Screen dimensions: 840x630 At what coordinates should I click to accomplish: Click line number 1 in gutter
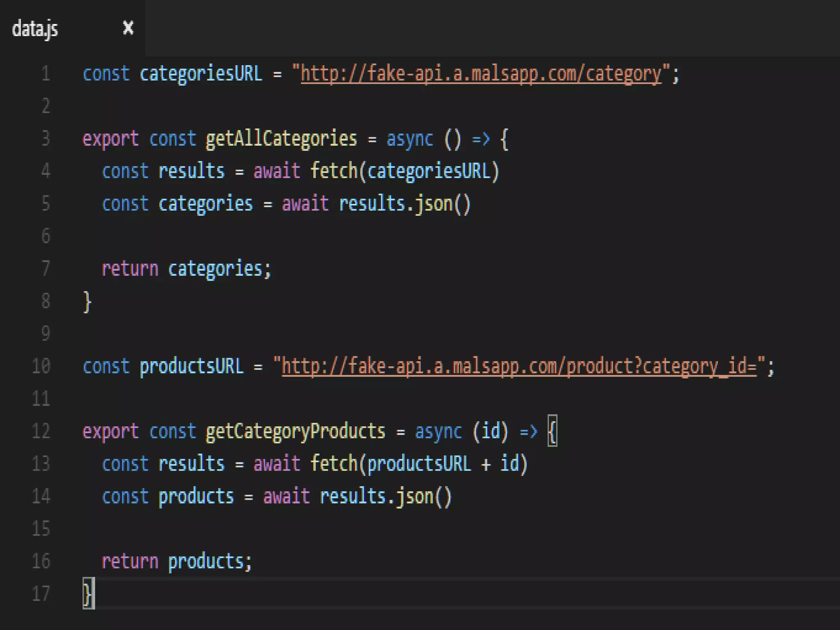coord(46,74)
